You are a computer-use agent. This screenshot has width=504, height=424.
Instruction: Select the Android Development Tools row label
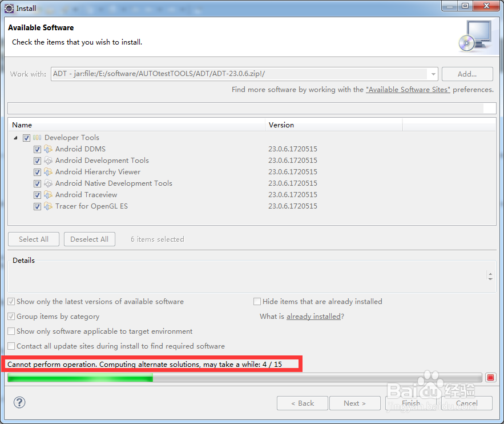click(102, 161)
